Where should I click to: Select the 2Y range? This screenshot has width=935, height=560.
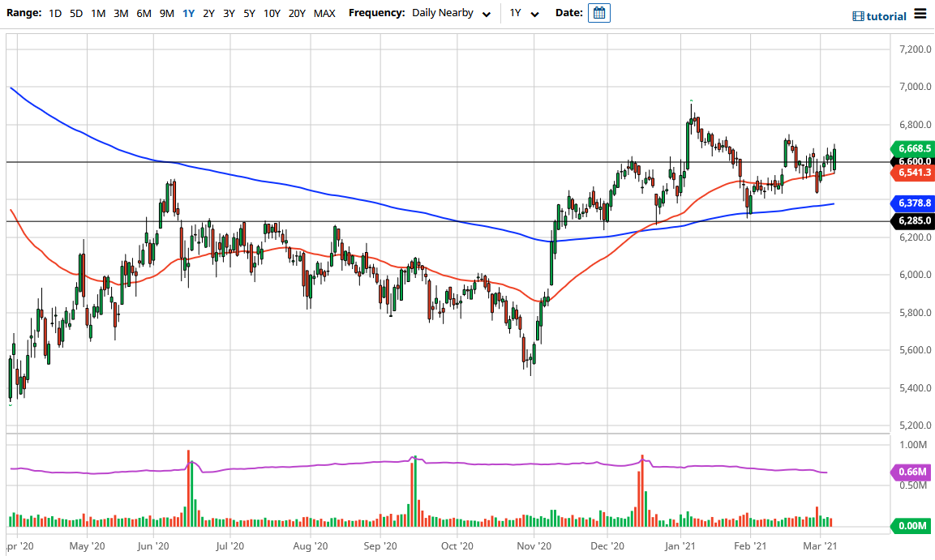coord(208,13)
